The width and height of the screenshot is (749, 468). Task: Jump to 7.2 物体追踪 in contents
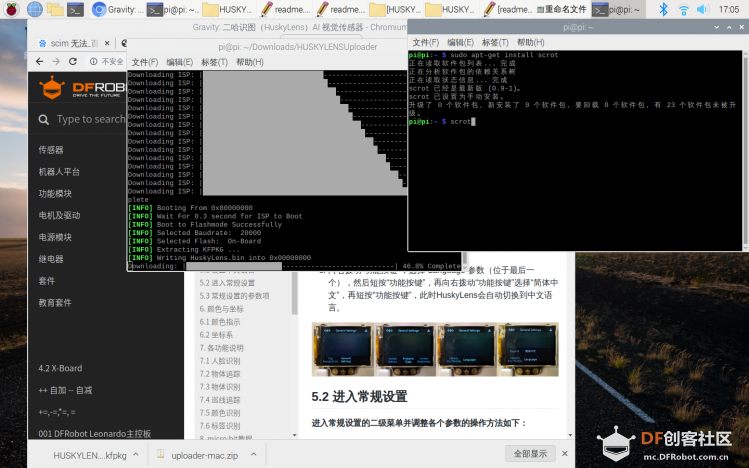tap(220, 374)
